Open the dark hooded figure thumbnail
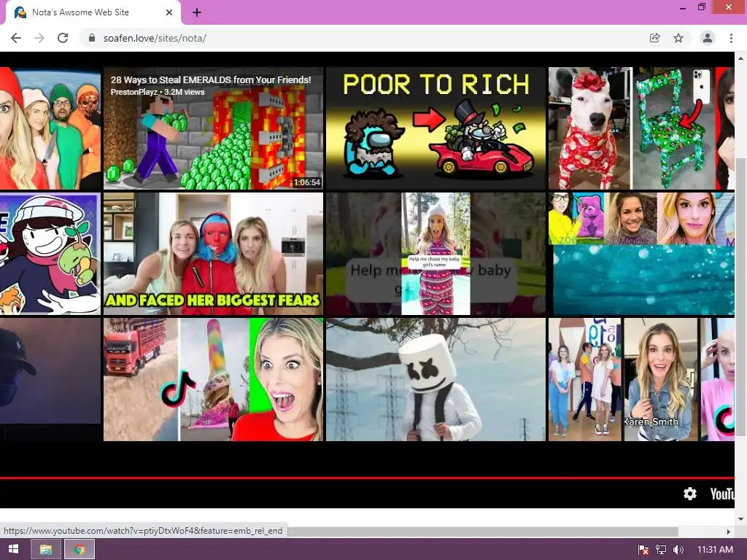 tap(50, 379)
